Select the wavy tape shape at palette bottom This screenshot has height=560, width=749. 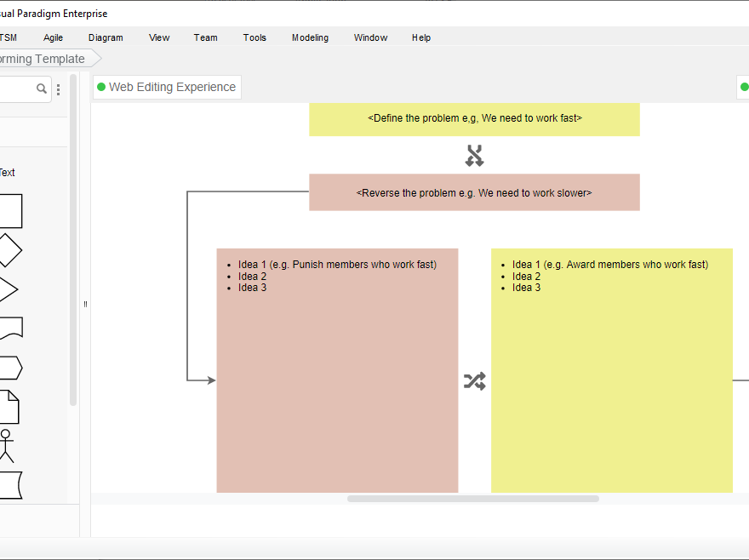coord(10,485)
